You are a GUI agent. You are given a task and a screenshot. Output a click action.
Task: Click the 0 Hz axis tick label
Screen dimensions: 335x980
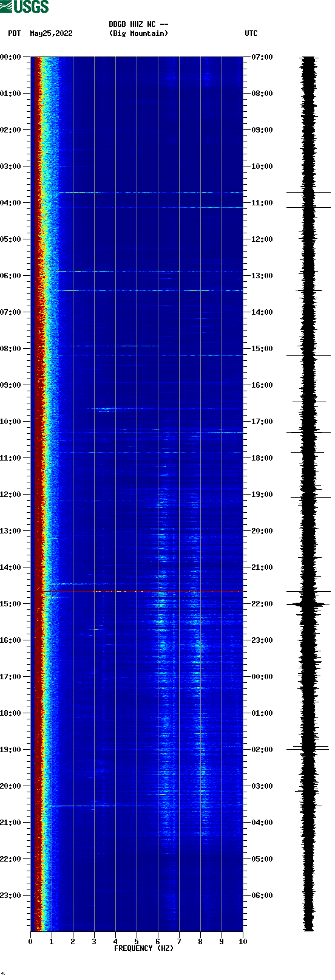click(x=30, y=942)
